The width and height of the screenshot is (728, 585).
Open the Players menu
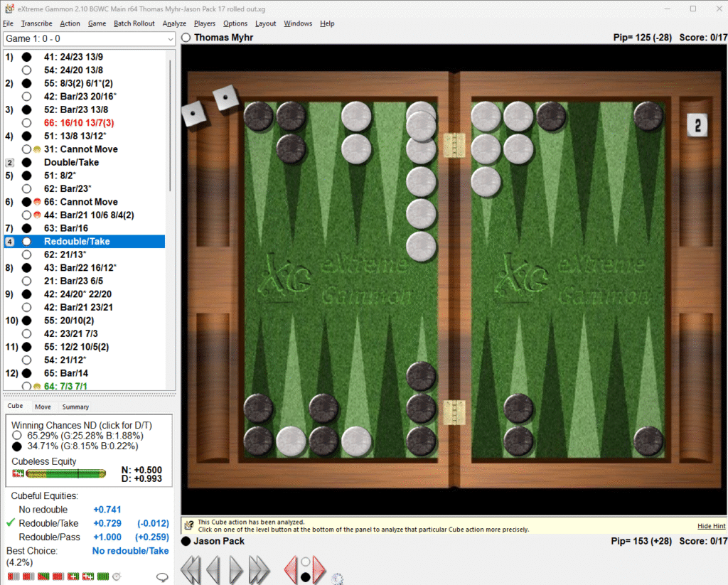click(205, 23)
